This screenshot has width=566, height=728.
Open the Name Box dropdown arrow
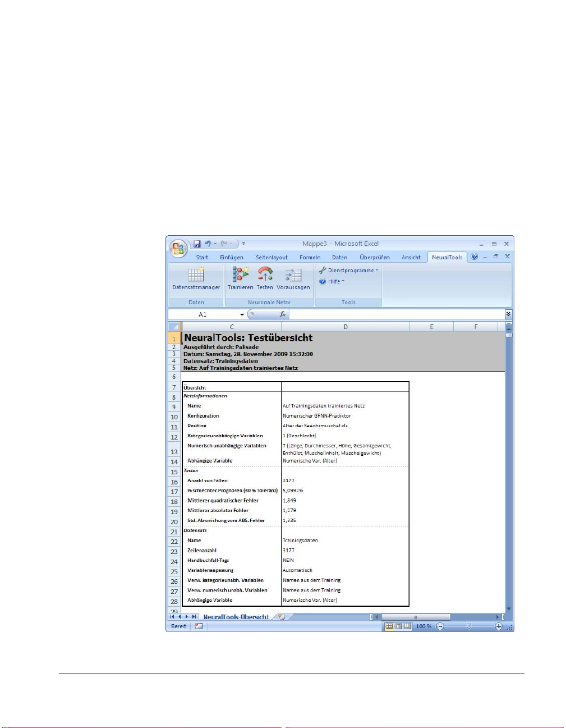[x=242, y=314]
